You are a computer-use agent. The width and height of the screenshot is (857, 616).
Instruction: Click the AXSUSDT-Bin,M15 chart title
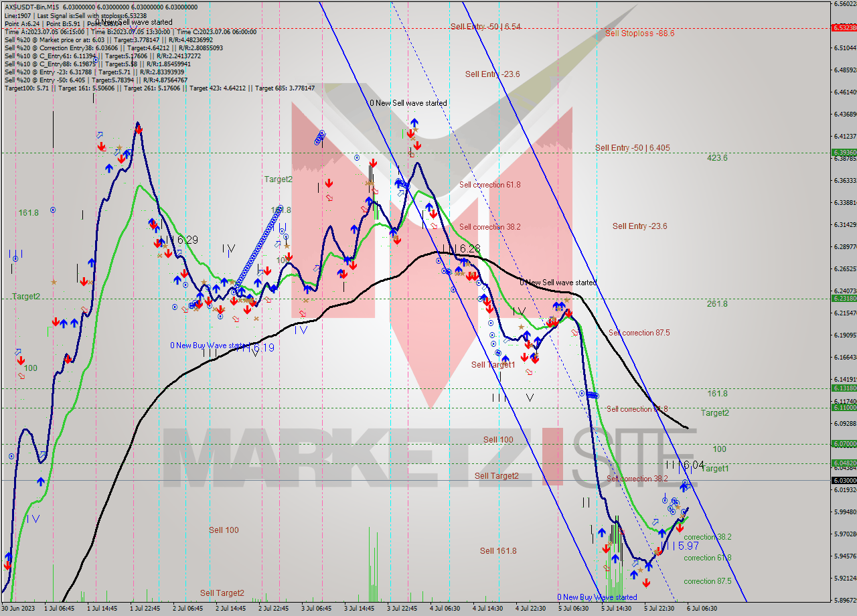tap(31, 7)
